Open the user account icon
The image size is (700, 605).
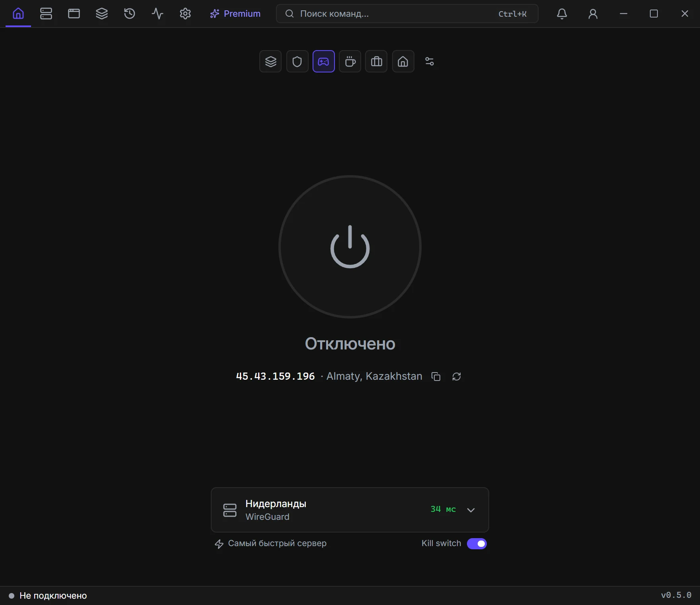tap(593, 14)
